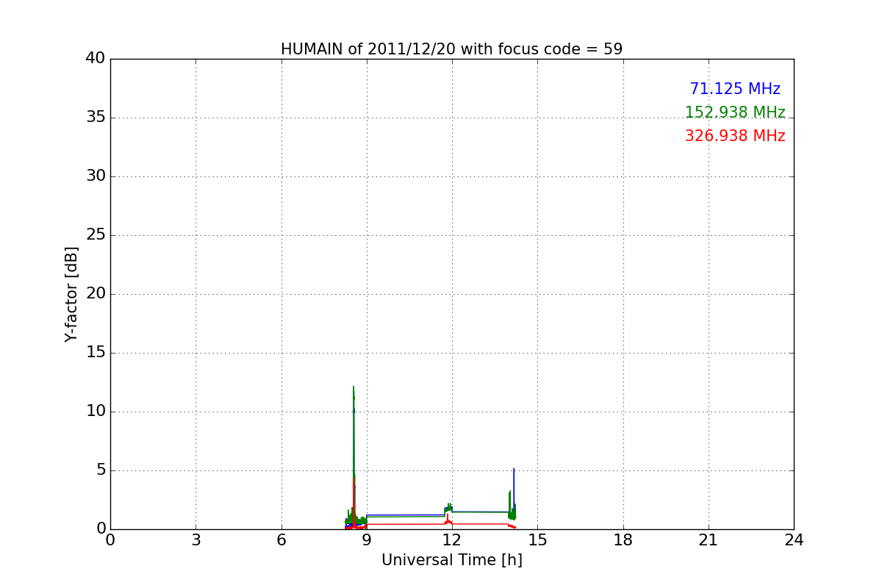This screenshot has height=588, width=882.
Task: Click the Universal Time [h] axis label
Action: pos(452,560)
